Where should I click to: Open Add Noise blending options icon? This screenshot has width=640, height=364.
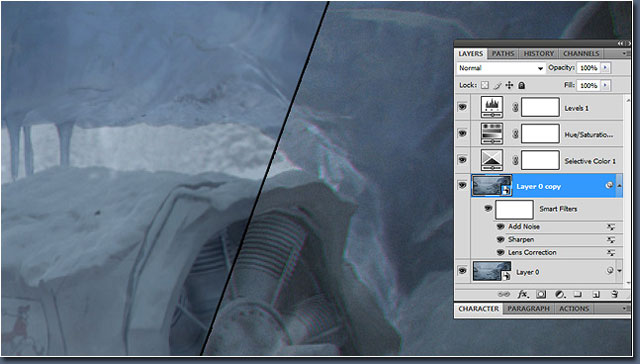click(x=611, y=227)
